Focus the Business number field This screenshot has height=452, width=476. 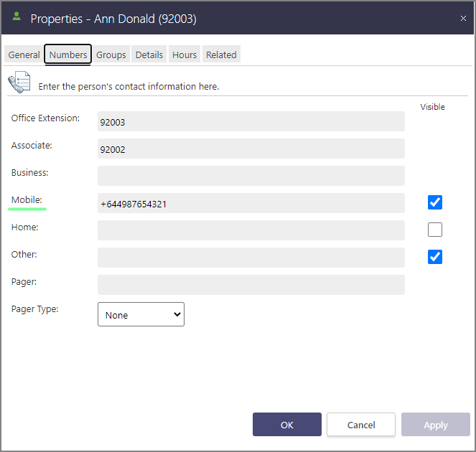[x=251, y=176]
